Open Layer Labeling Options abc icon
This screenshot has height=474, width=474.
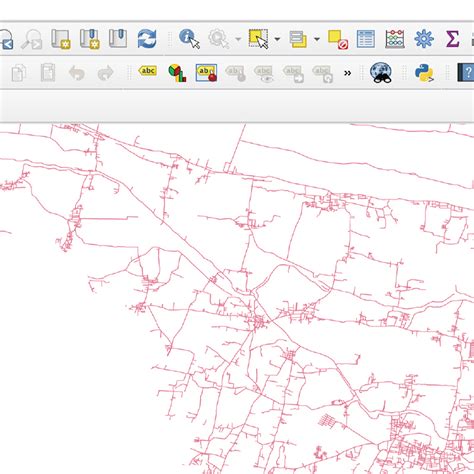pyautogui.click(x=148, y=71)
